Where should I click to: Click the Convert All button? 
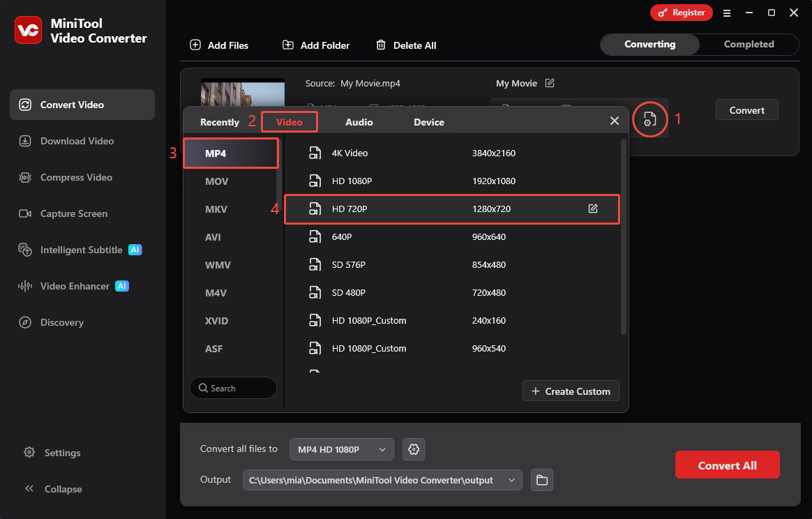(x=727, y=465)
